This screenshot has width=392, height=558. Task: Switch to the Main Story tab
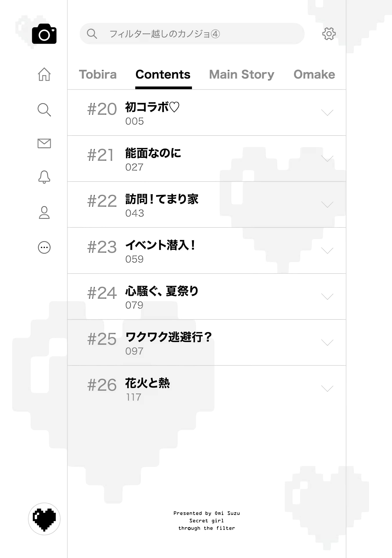tap(241, 74)
